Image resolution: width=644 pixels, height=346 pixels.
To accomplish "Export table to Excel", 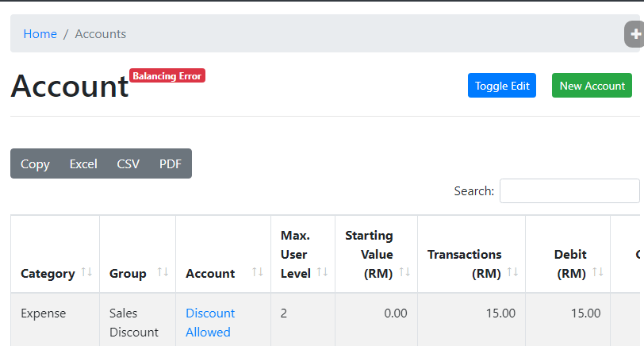I will (83, 164).
